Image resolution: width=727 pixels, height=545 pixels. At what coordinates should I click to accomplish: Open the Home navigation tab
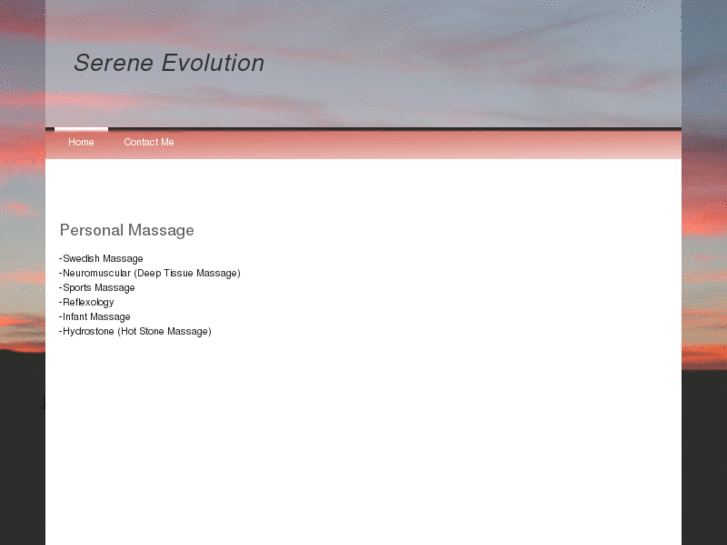[x=81, y=142]
